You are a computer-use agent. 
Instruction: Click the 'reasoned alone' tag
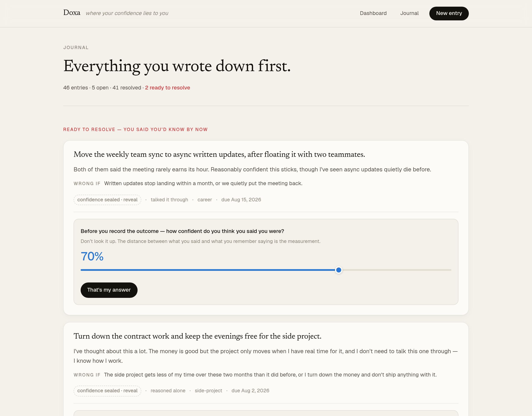pos(168,391)
